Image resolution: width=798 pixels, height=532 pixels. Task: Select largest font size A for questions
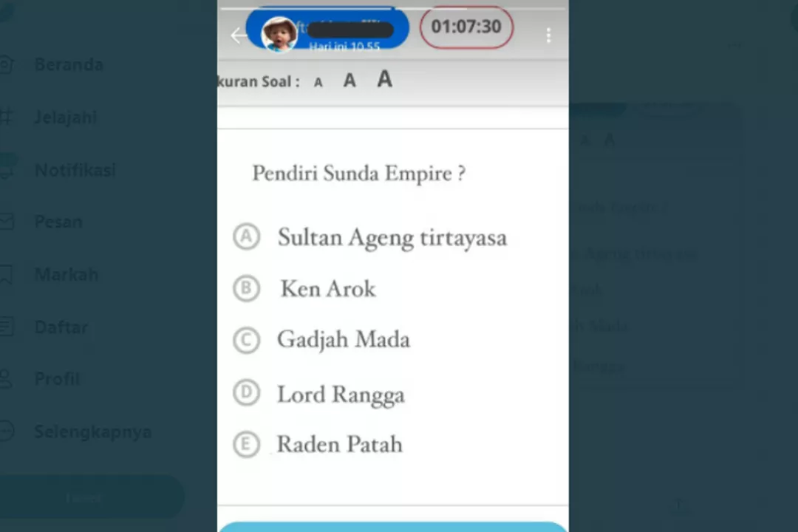point(385,79)
